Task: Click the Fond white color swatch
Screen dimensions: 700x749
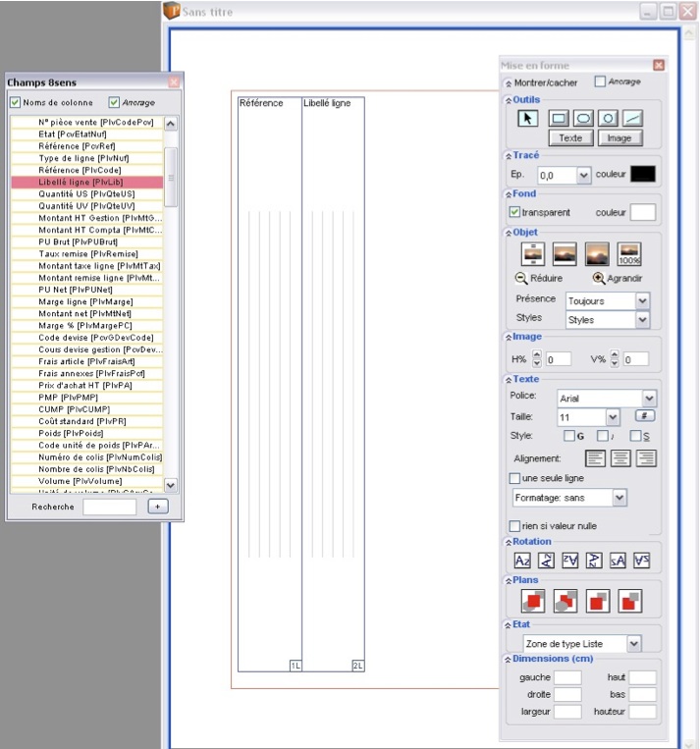Action: (643, 212)
